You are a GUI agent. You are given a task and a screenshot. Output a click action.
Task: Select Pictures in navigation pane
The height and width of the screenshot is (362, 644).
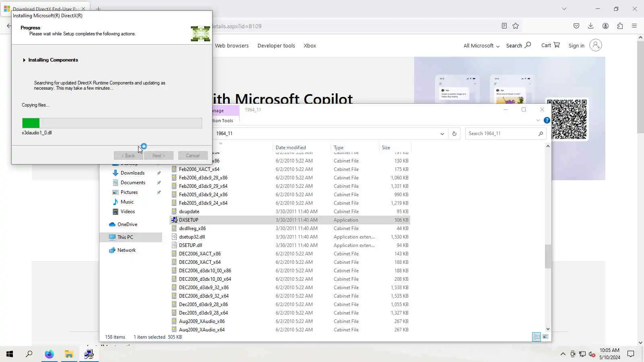click(x=129, y=192)
